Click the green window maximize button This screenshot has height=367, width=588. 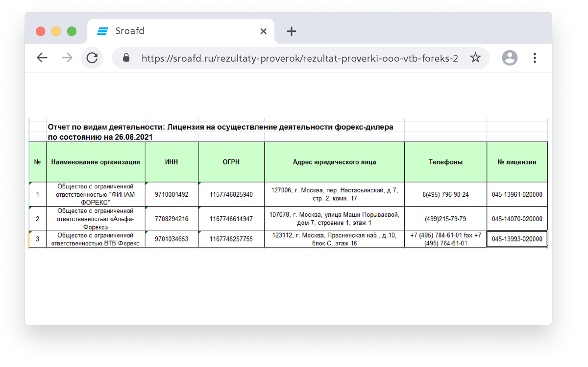point(72,31)
